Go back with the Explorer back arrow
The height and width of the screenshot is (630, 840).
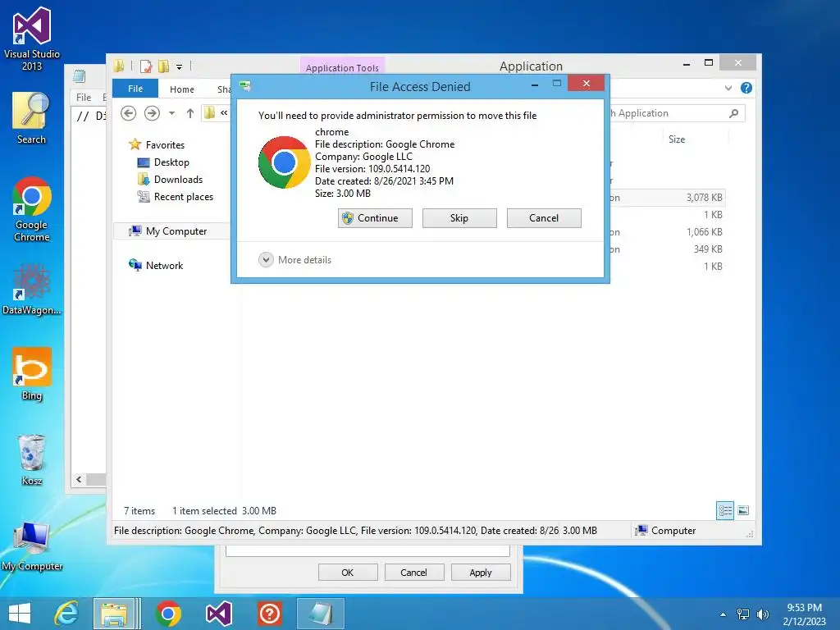128,113
